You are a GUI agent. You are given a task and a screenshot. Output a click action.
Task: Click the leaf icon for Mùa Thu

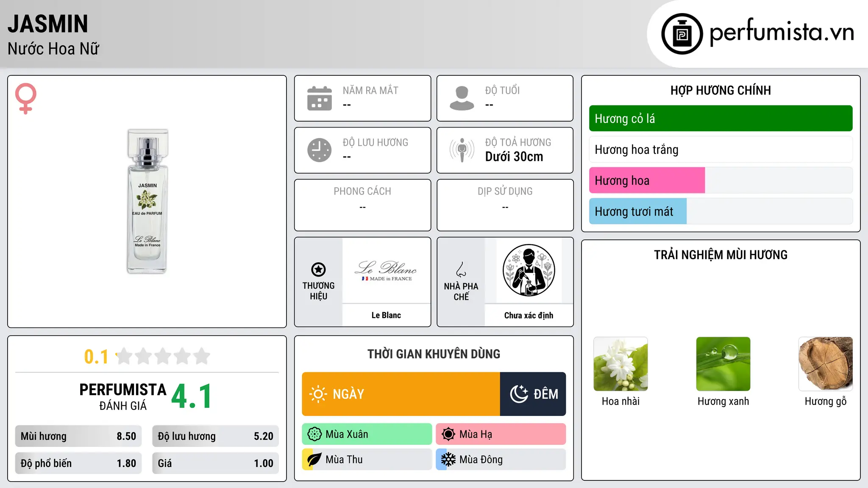click(314, 460)
